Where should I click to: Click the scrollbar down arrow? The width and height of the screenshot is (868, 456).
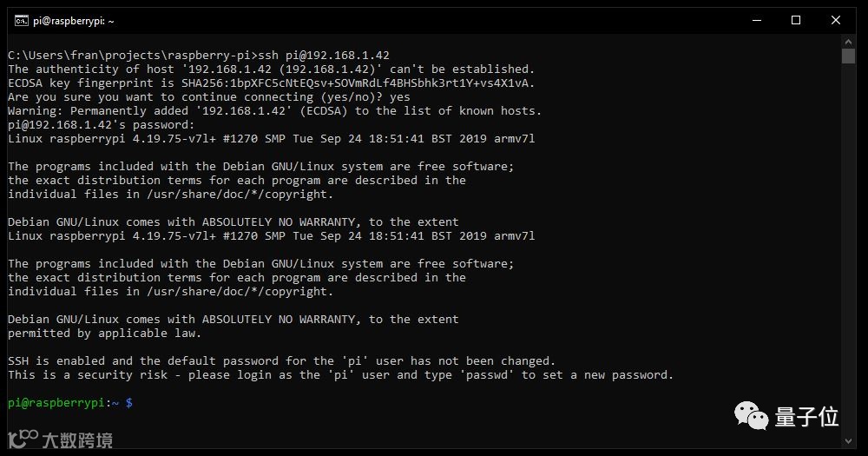tap(849, 441)
